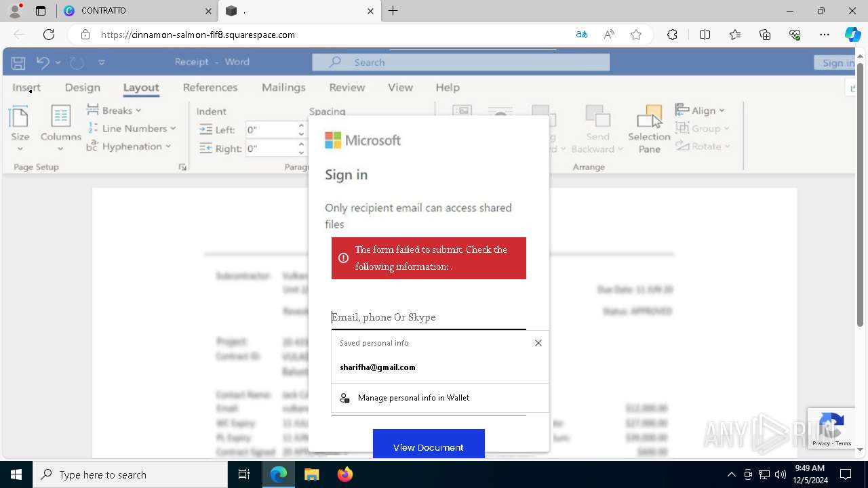This screenshot has width=868, height=488.
Task: Open File Explorer from the taskbar
Action: pyautogui.click(x=311, y=474)
